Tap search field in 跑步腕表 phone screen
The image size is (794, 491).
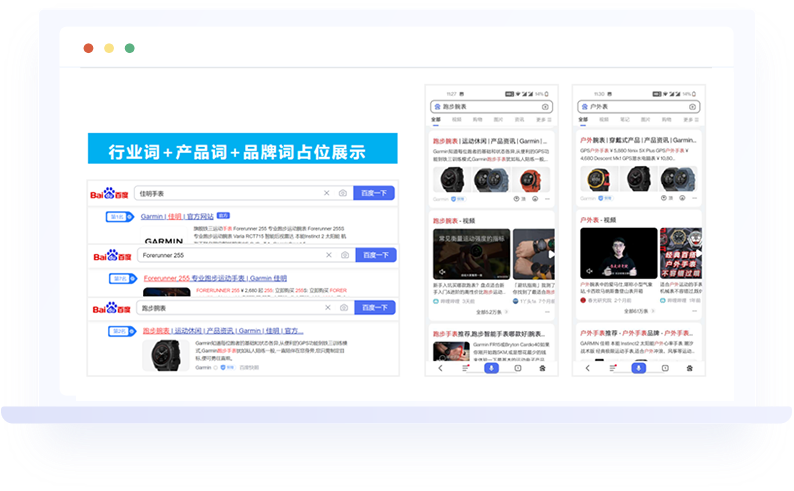(x=491, y=107)
